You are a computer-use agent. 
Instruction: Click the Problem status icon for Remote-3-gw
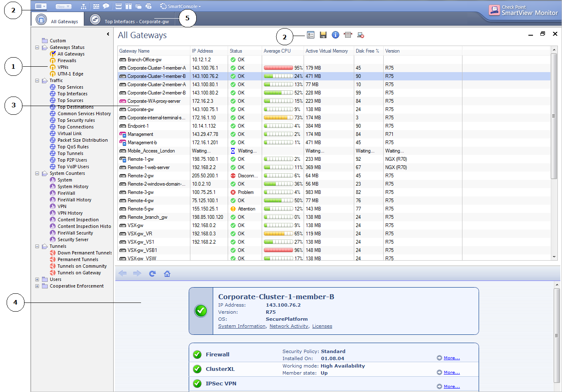tap(233, 192)
